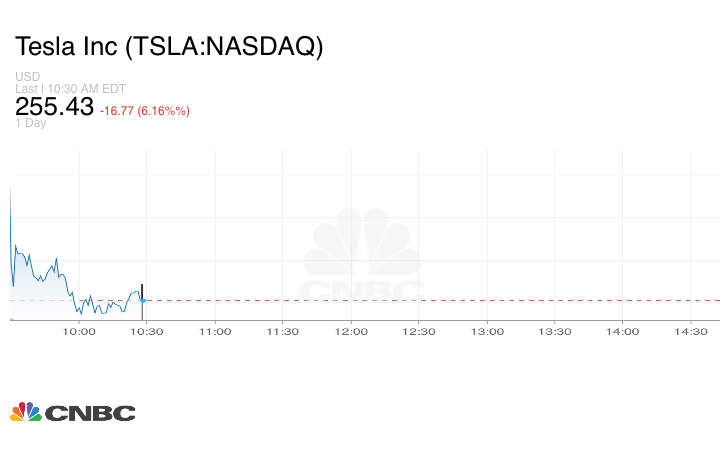Click the red -16.77 (6.16%) change text
Screen dimensions: 720x450
pyautogui.click(x=145, y=111)
